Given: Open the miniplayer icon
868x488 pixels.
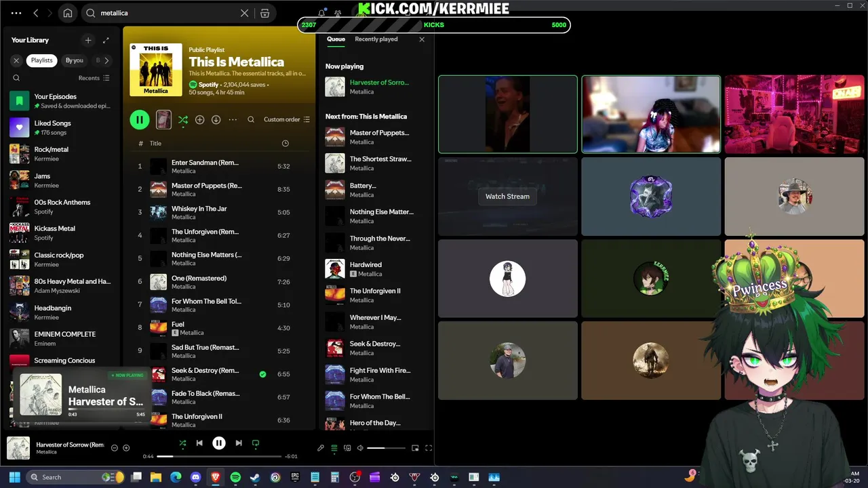Looking at the screenshot, I should (x=415, y=448).
